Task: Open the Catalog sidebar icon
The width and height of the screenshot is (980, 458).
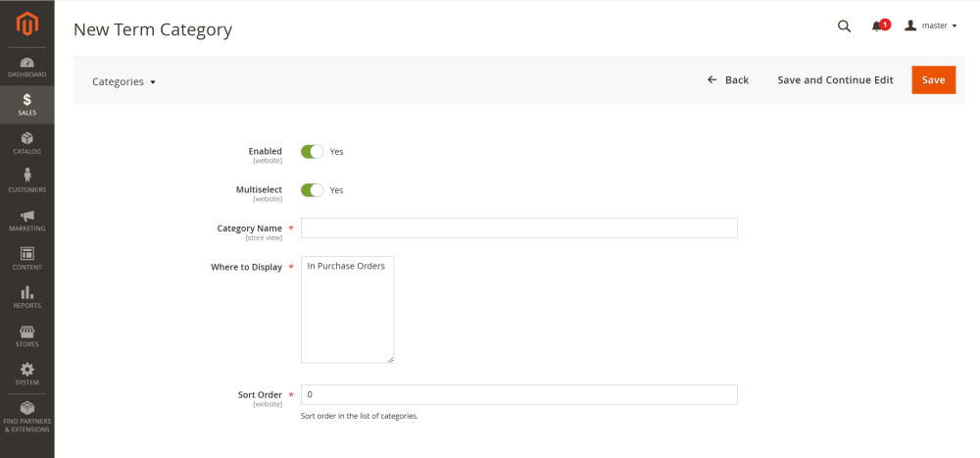Action: coord(26,138)
